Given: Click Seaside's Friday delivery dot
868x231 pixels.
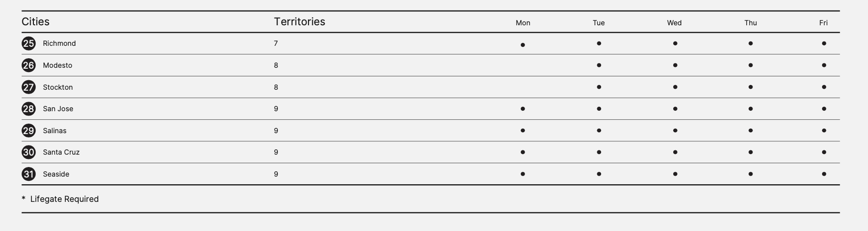Looking at the screenshot, I should click(824, 174).
